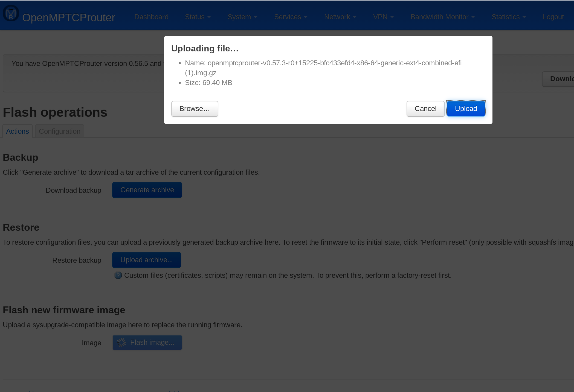This screenshot has height=392, width=574.
Task: Switch to the Configuration tab
Action: click(59, 131)
